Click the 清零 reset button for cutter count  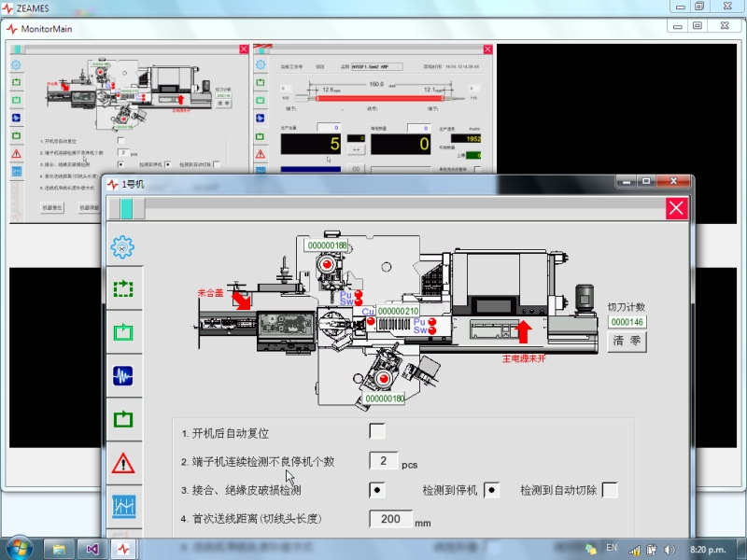[627, 342]
